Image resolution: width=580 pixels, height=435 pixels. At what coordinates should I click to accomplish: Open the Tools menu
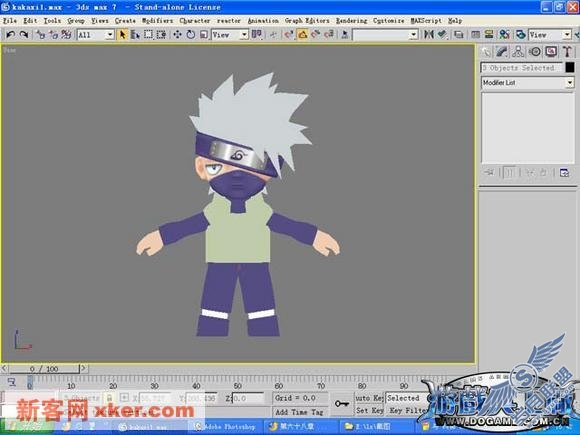click(52, 21)
